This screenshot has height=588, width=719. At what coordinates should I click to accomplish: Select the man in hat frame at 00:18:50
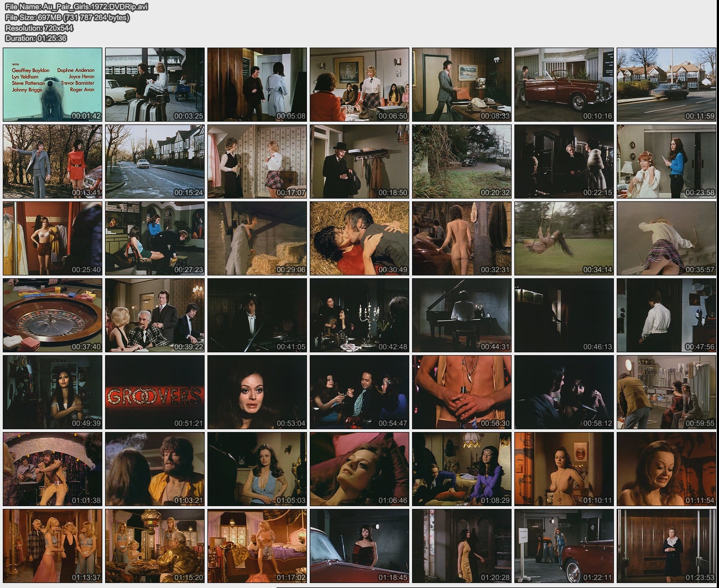pos(359,162)
